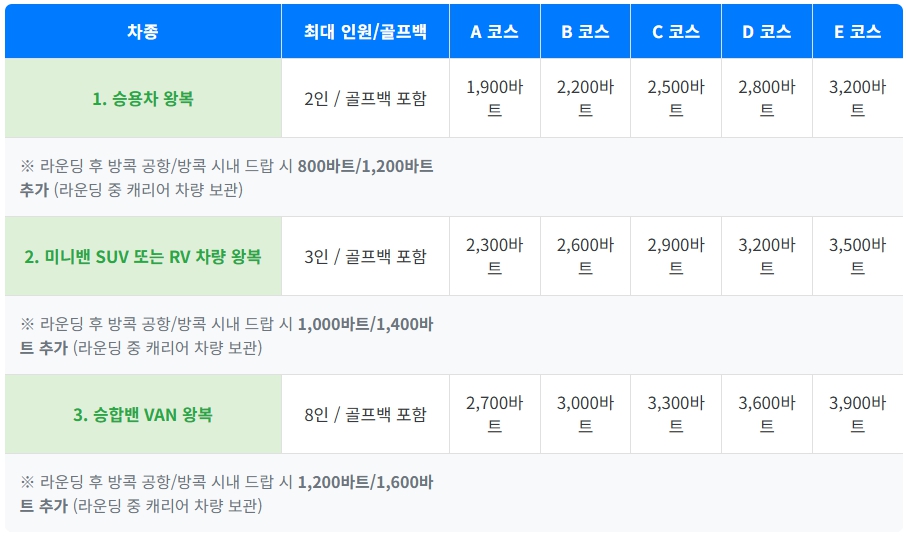The image size is (907, 538).
Task: Click the B 코스 column header
Action: coord(585,31)
